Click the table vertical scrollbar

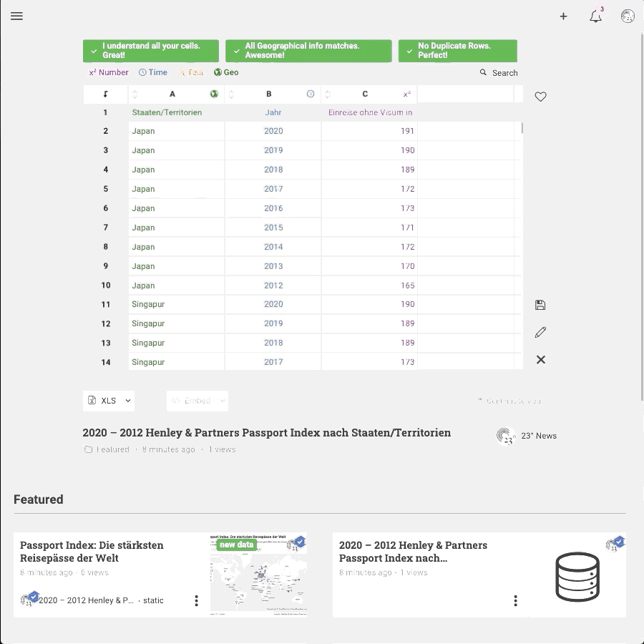pos(522,128)
